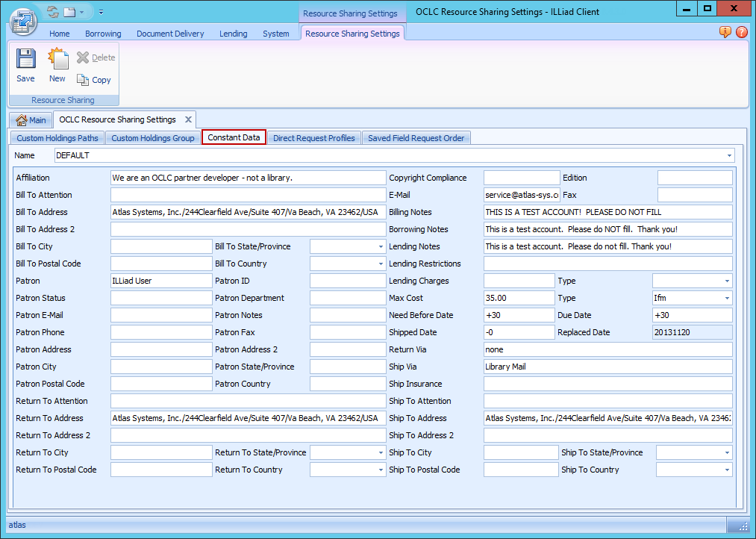Expand the Customize Quick Access Toolbar chevron
Screen dimensions: 756x539
point(101,12)
